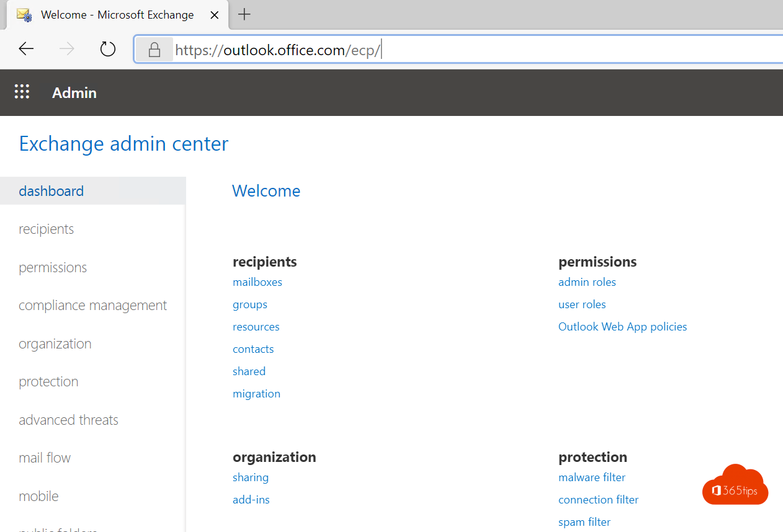The width and height of the screenshot is (783, 532).
Task: Open the mailboxes link
Action: pos(257,282)
